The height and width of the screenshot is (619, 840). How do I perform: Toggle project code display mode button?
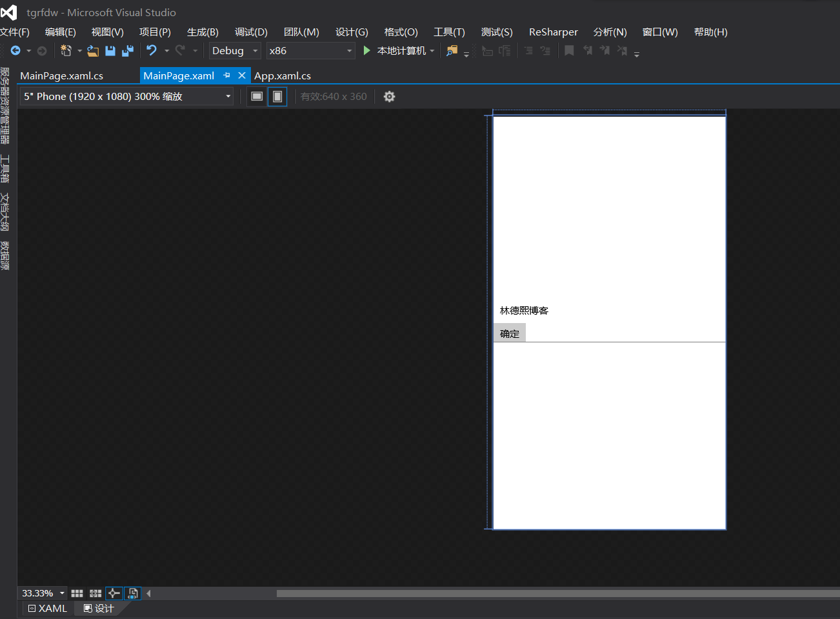click(133, 593)
